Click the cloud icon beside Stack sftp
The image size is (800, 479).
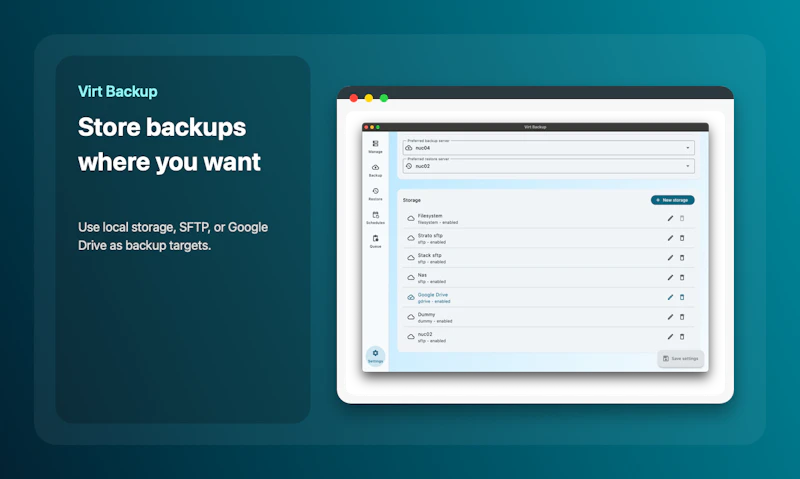[411, 258]
